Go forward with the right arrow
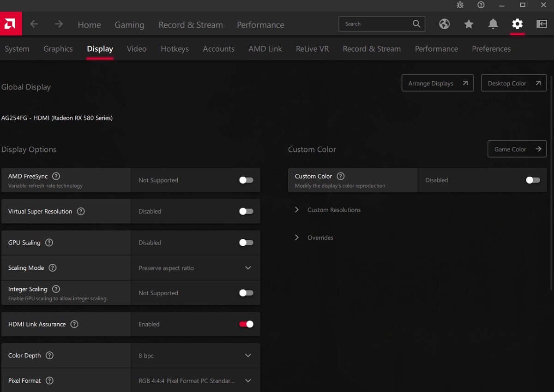This screenshot has width=554, height=392. tap(59, 24)
